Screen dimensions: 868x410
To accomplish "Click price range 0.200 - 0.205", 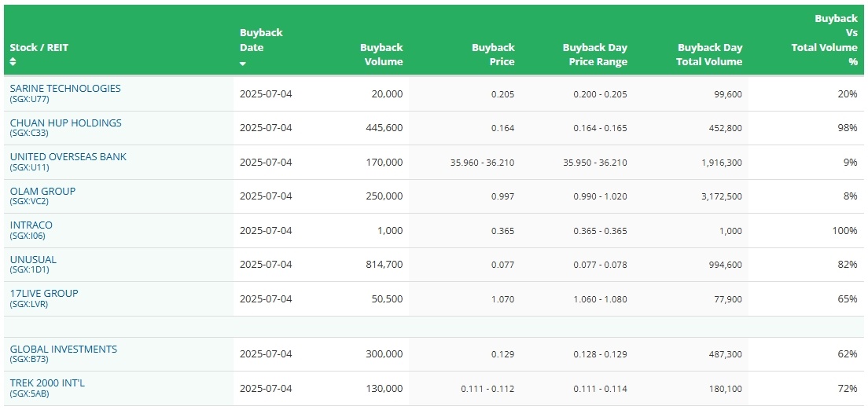I will click(x=601, y=94).
